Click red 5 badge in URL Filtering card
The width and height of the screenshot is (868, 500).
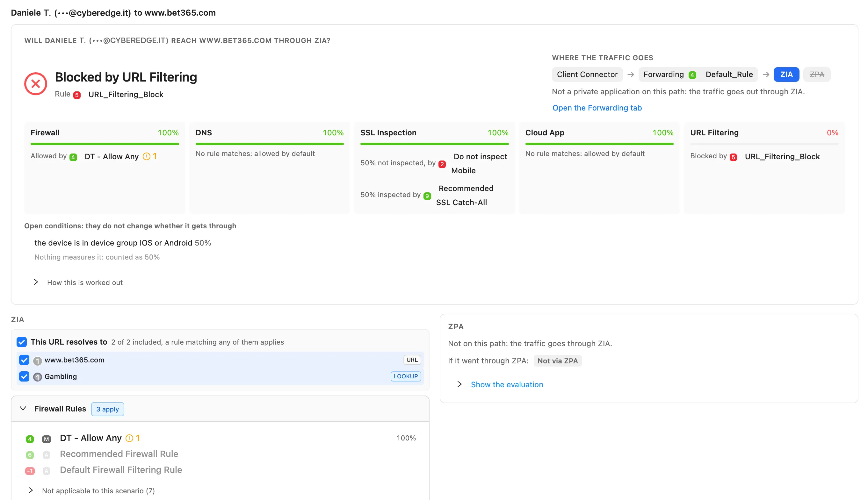click(x=733, y=157)
